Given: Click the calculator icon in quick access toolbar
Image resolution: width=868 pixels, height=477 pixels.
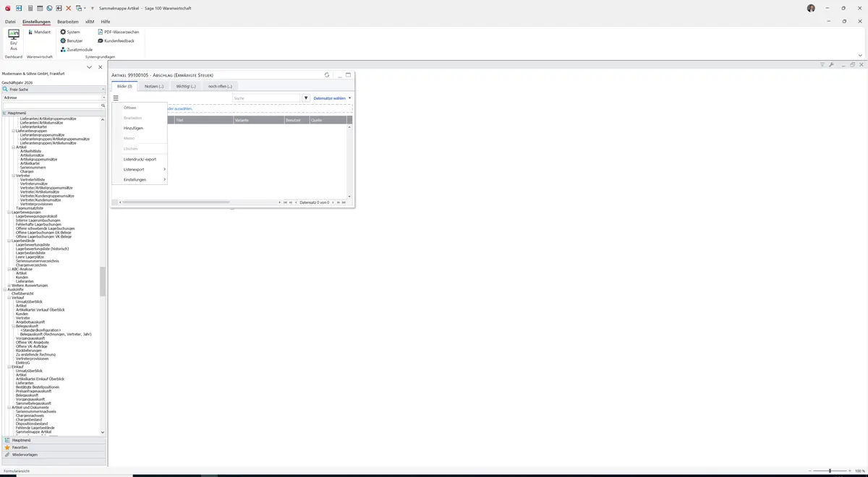Looking at the screenshot, I should coord(30,8).
